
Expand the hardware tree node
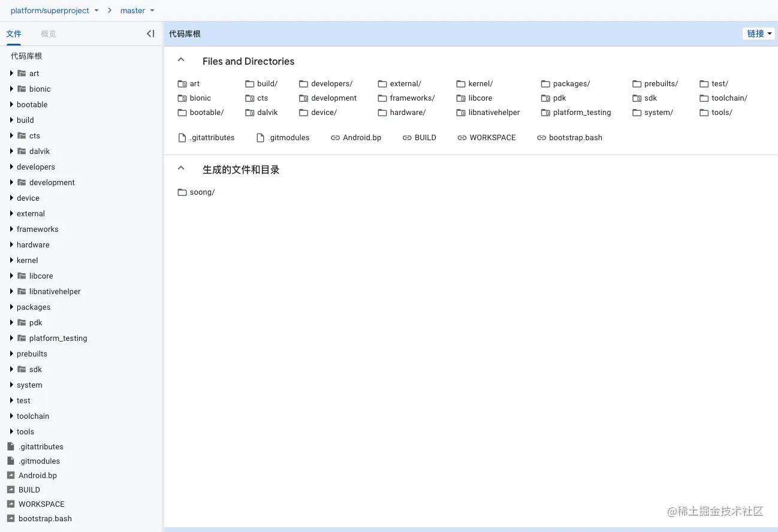[x=11, y=244]
